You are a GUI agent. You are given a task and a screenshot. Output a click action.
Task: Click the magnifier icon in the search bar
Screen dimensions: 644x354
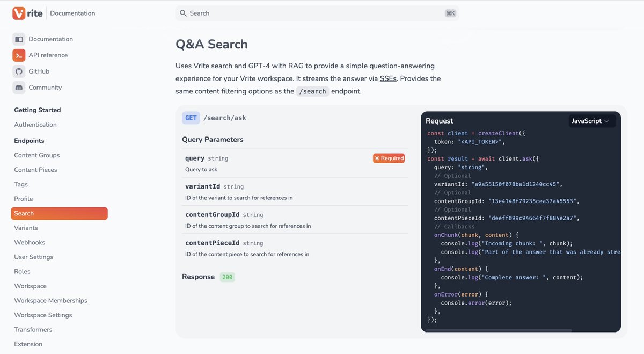(x=182, y=12)
